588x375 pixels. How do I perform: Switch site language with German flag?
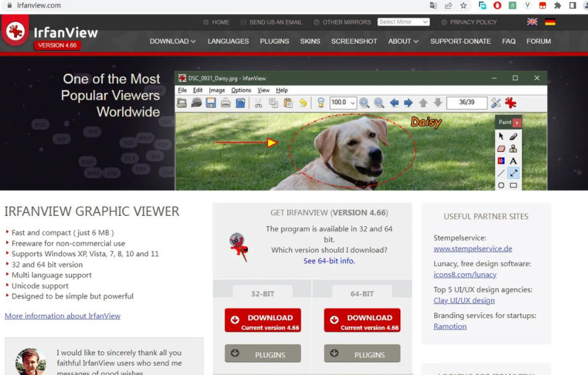click(x=550, y=22)
